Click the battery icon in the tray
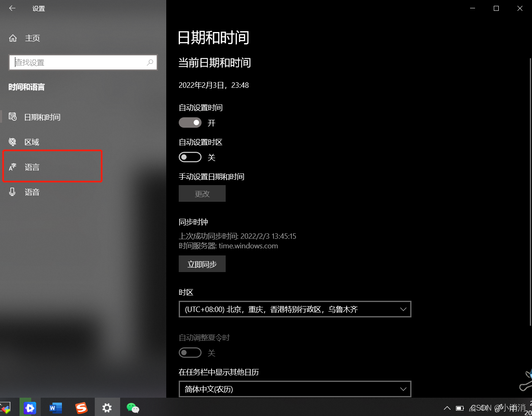The width and height of the screenshot is (532, 416). [x=460, y=408]
